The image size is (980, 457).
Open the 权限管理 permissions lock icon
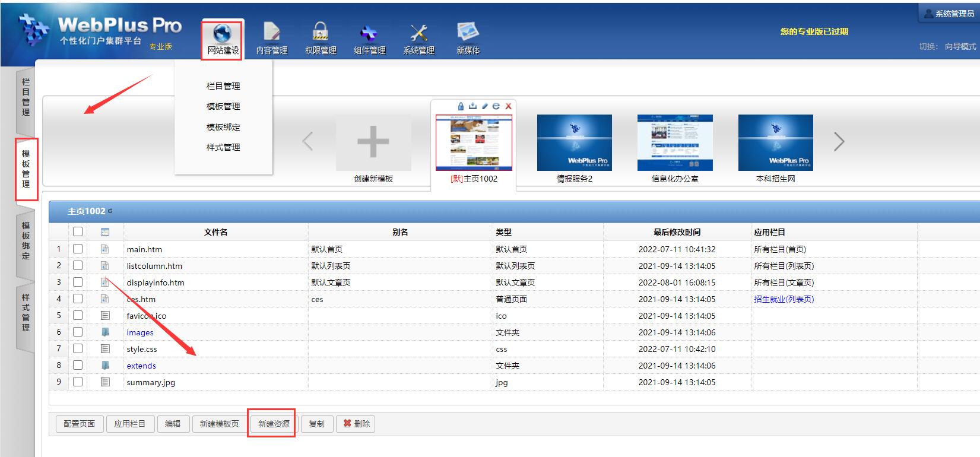click(321, 32)
